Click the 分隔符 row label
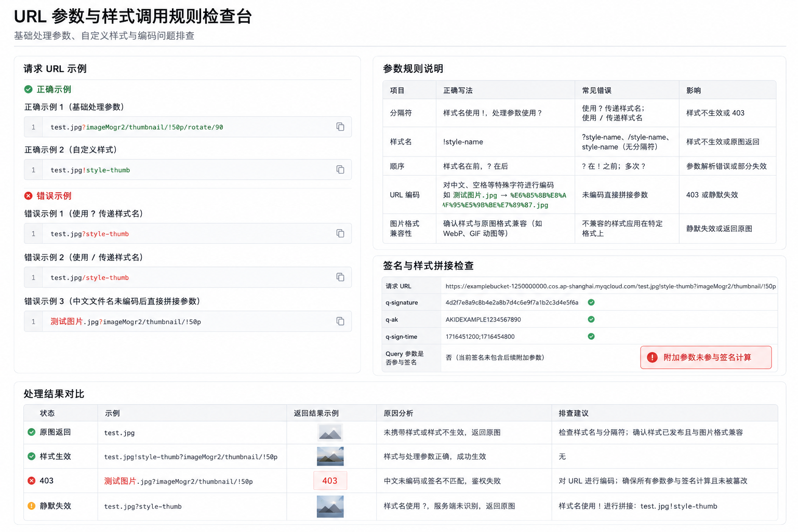The image size is (798, 532). 401,113
